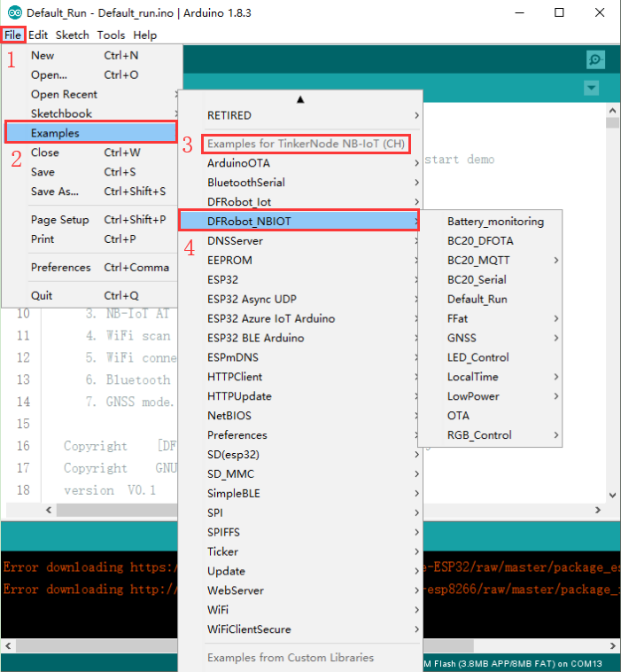The width and height of the screenshot is (621, 672).
Task: Expand the FFat examples
Action: pos(490,318)
